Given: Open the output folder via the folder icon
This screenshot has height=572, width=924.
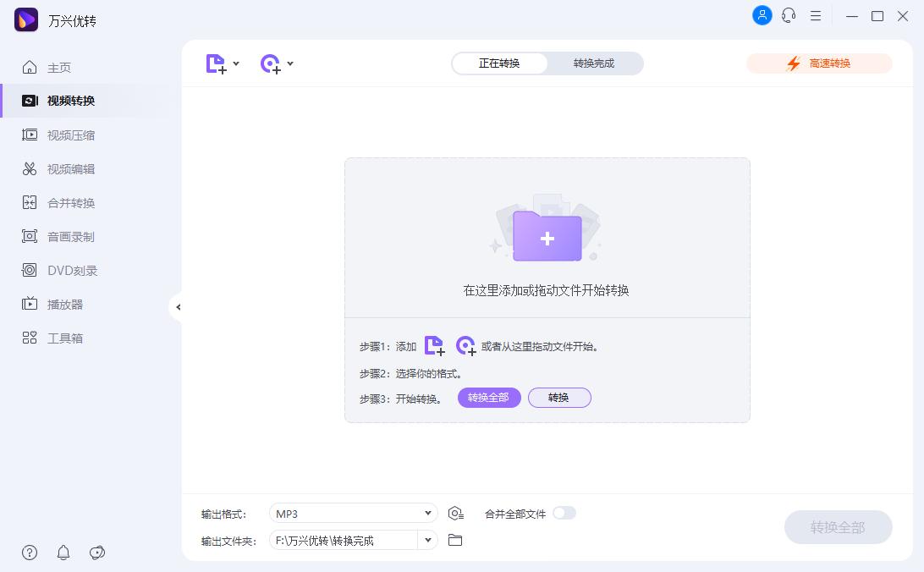Looking at the screenshot, I should click(x=454, y=540).
